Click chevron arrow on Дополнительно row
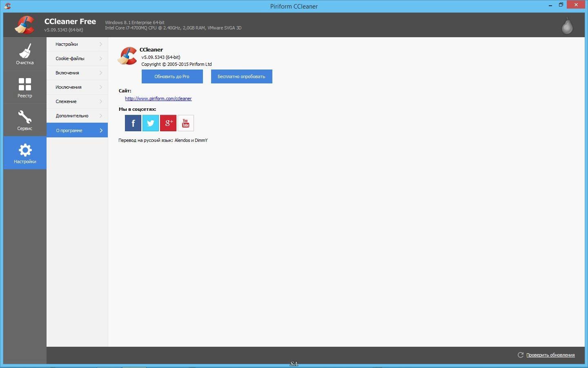The image size is (588, 368). pyautogui.click(x=101, y=116)
